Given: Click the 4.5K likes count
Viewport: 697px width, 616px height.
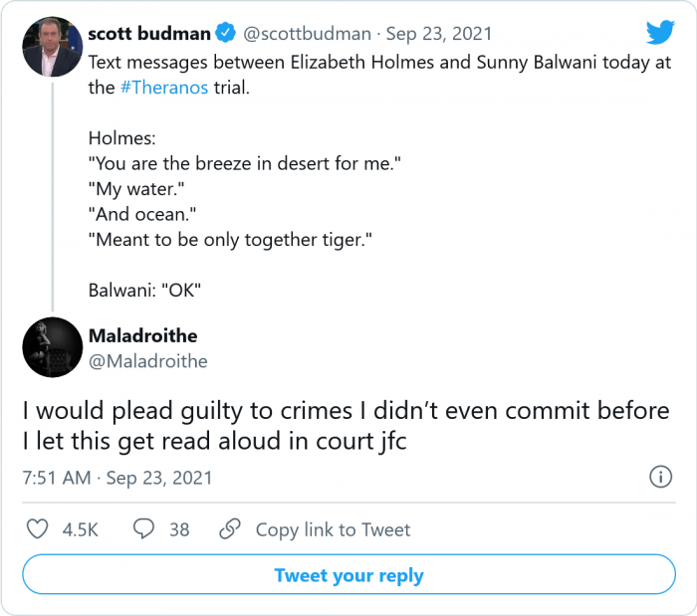Looking at the screenshot, I should point(80,529).
